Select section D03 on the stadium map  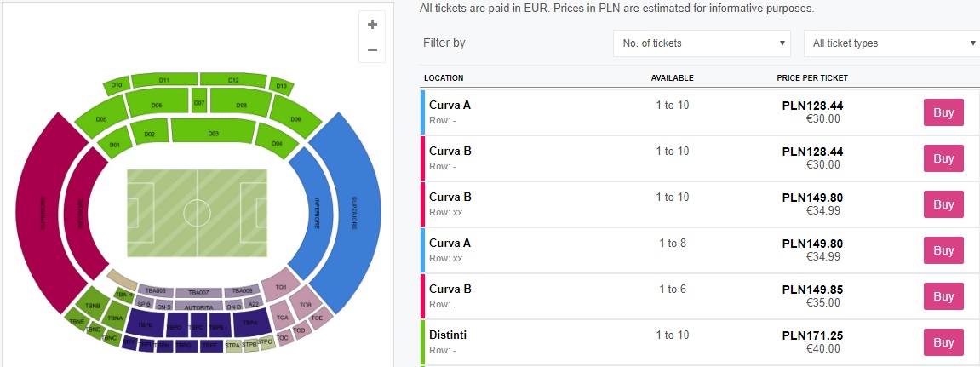[x=213, y=133]
